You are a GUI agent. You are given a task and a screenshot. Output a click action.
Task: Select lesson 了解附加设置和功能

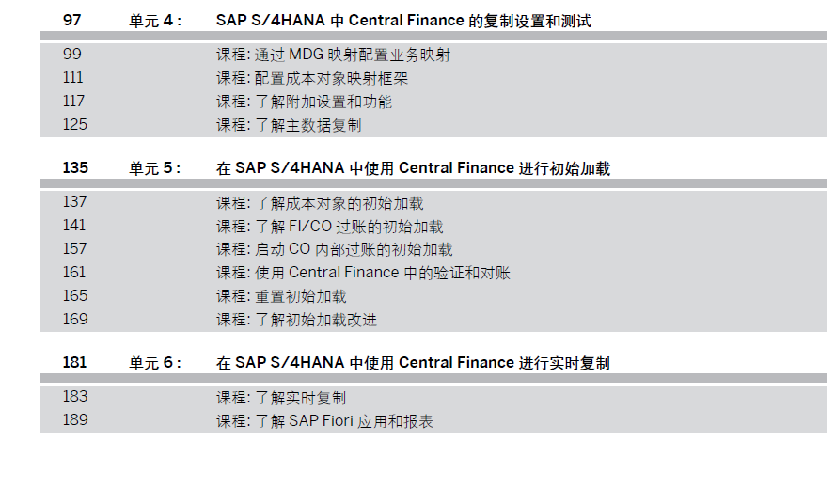(x=304, y=102)
